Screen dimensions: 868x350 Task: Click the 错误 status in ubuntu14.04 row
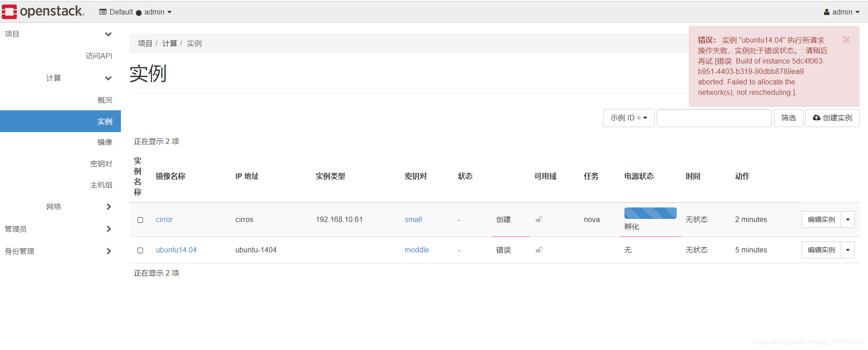504,250
